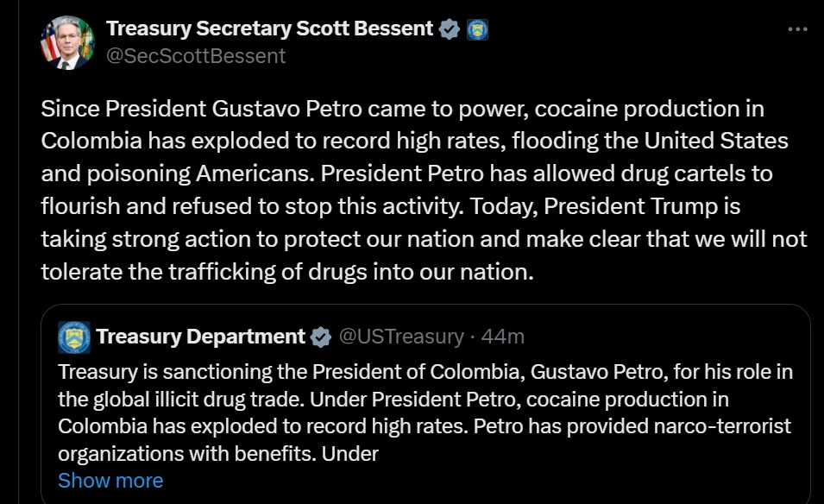The image size is (824, 504).
Task: Click quoted text line mentioning "narco-terrorist"
Action: [x=425, y=426]
